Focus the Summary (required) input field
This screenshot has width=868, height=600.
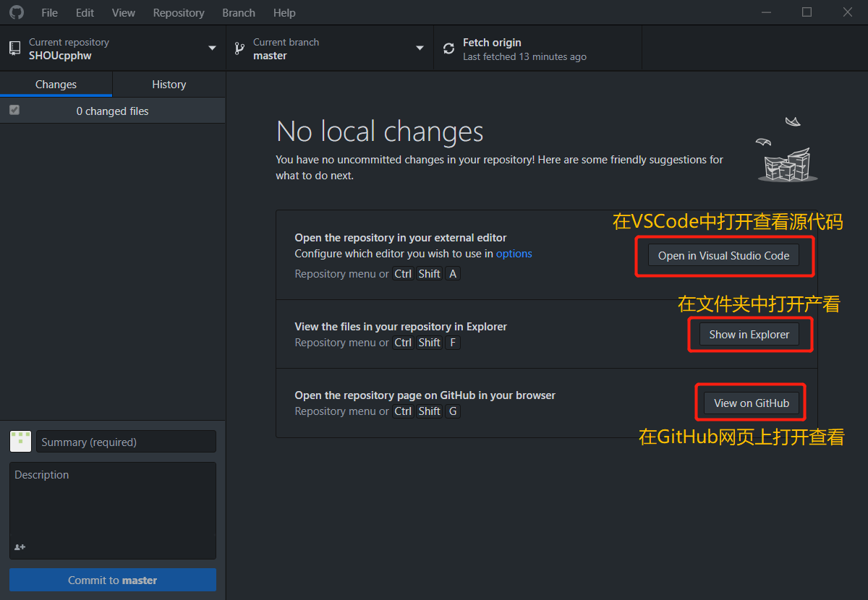tap(126, 442)
